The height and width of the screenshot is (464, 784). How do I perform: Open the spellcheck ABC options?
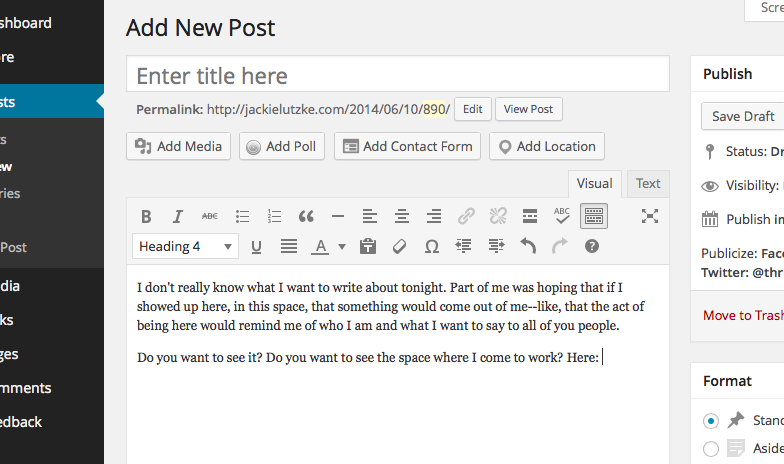(562, 216)
